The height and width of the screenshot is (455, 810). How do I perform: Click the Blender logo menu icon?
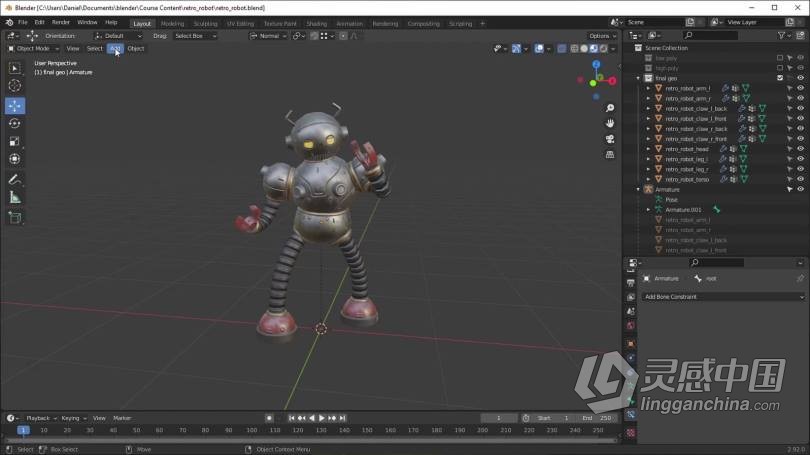click(x=9, y=23)
